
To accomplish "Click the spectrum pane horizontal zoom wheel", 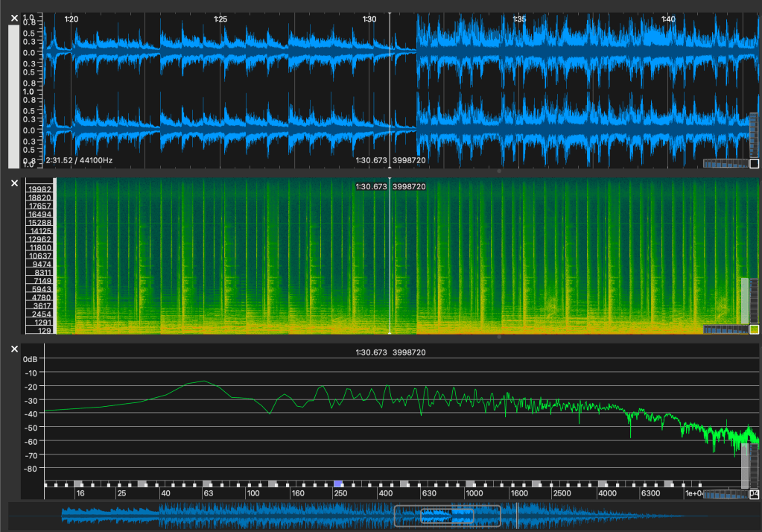I will pos(725,495).
